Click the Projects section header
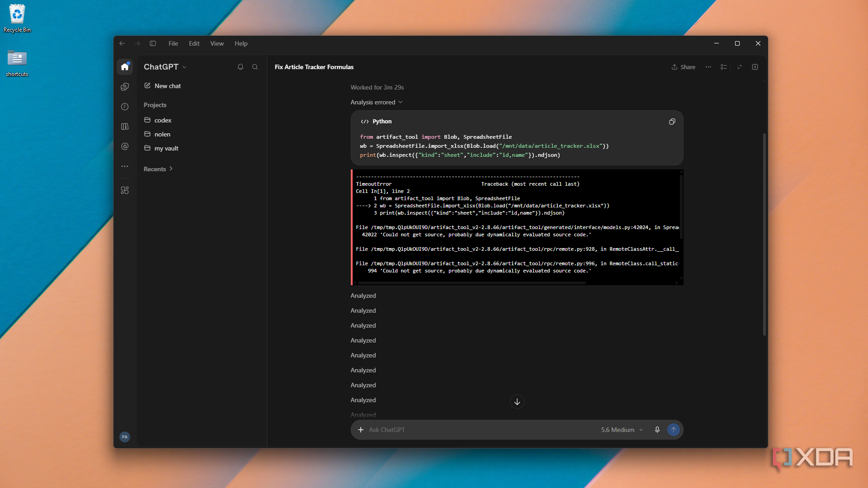868x488 pixels. [155, 105]
